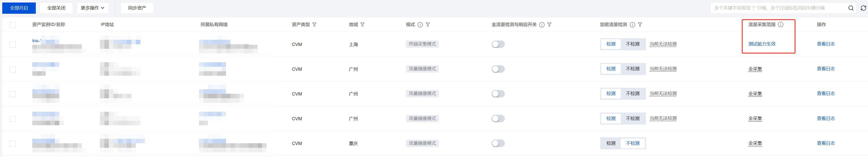Click the 全部关闭 button

[x=56, y=8]
